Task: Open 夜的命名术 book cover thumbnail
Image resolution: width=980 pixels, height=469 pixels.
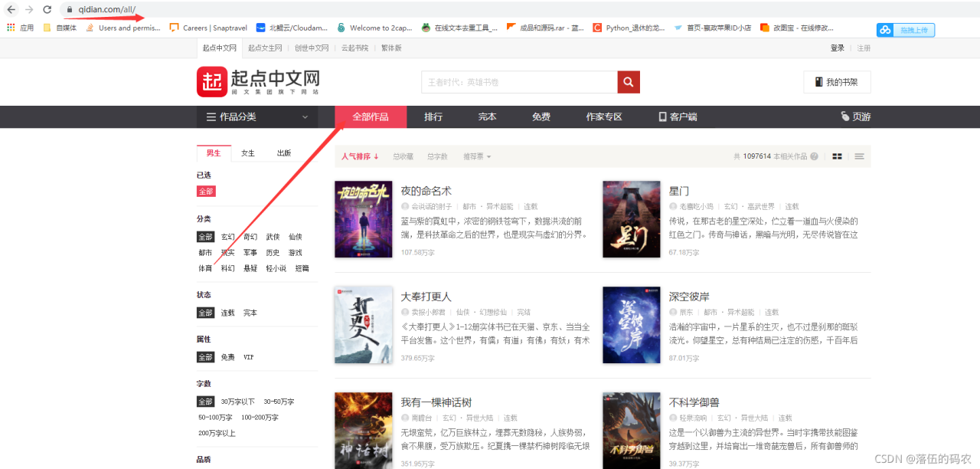Action: pos(364,219)
